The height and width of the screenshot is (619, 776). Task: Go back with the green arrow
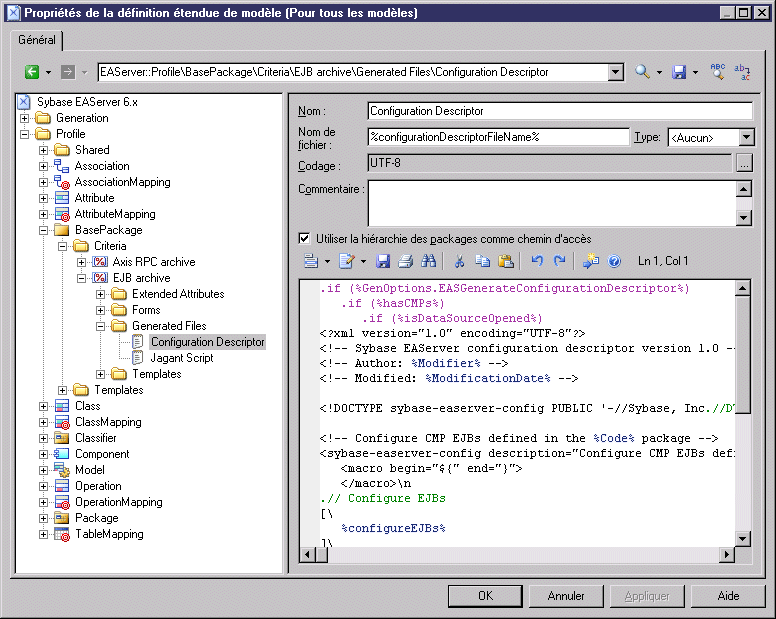click(x=32, y=72)
